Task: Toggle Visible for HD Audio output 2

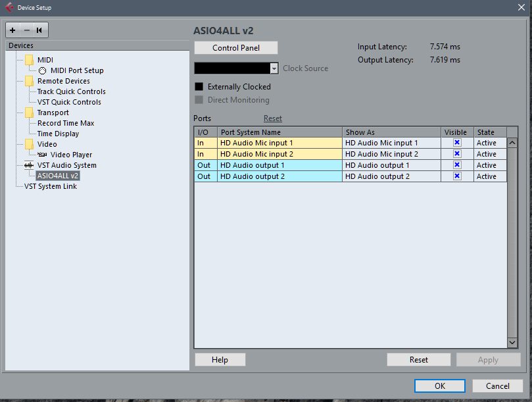Action: click(457, 176)
